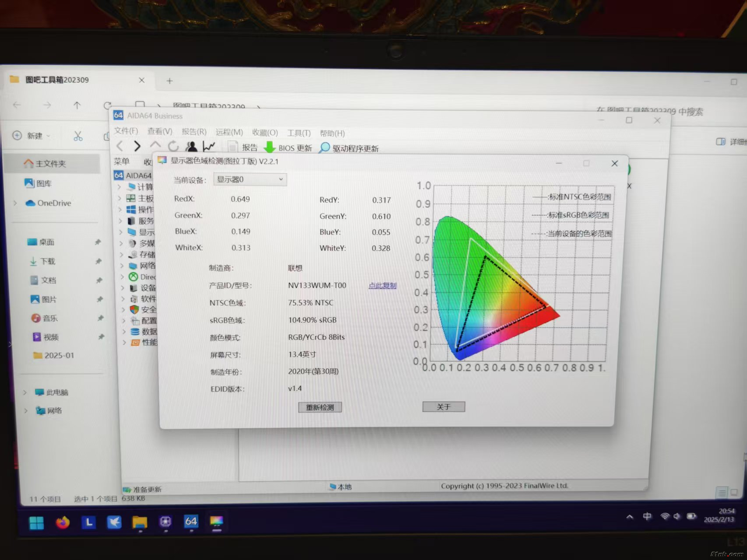This screenshot has height=560, width=747.
Task: Click 驱动程序更新 in AIDA64 toolbar
Action: [349, 148]
